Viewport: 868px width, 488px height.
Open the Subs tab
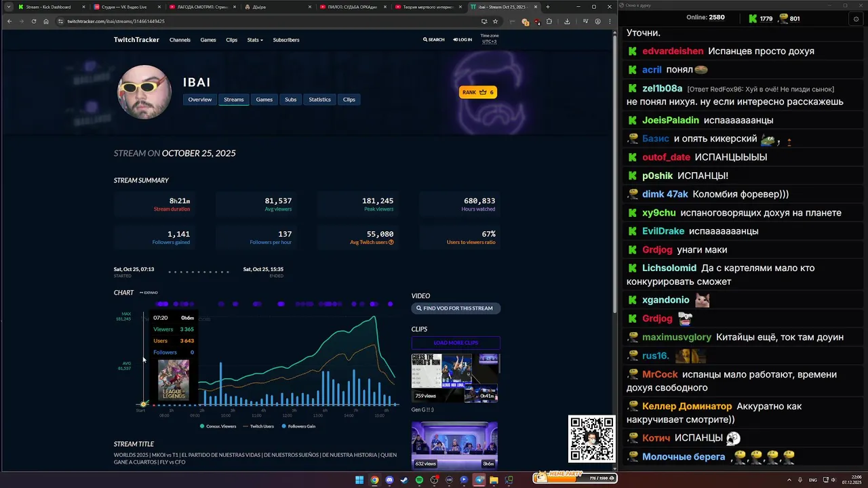point(290,100)
